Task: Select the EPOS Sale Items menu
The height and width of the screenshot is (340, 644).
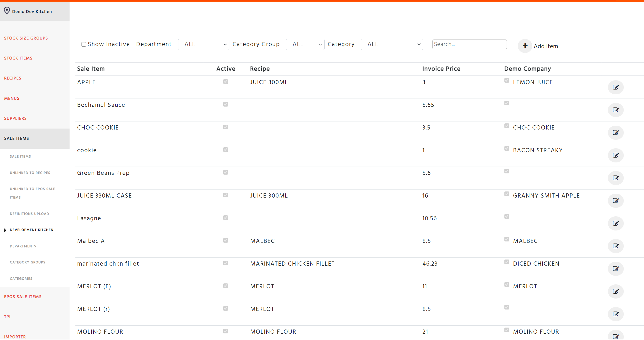Action: point(23,297)
